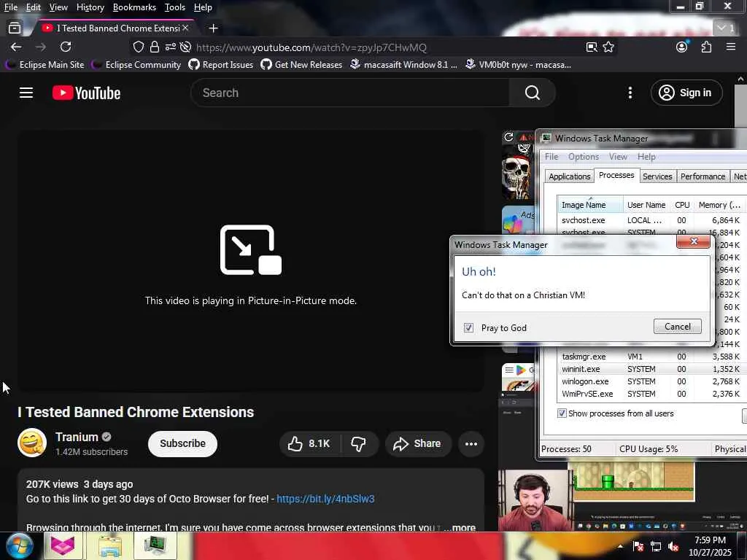Open the Task Manager taskbar icon

pos(155,545)
